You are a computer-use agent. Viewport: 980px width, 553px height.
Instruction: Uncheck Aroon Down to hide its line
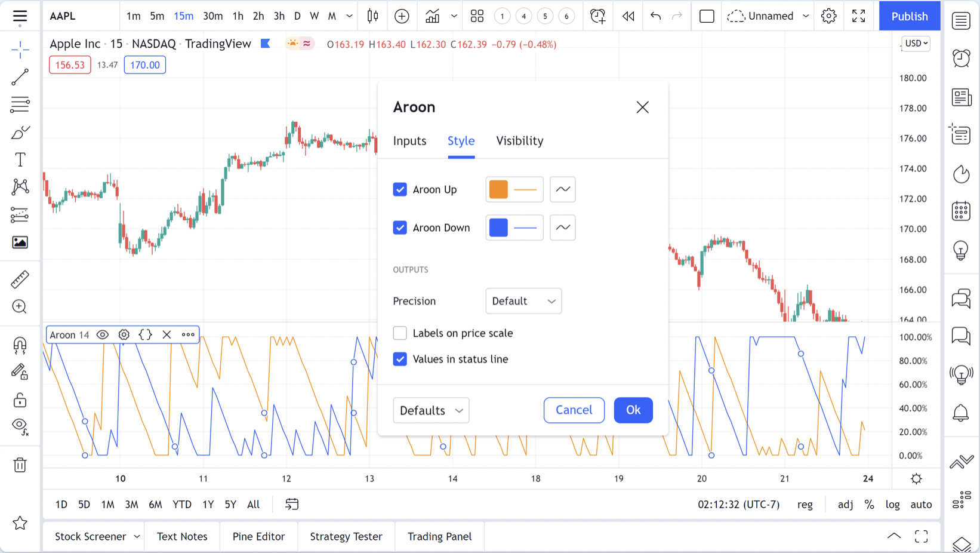(x=400, y=228)
